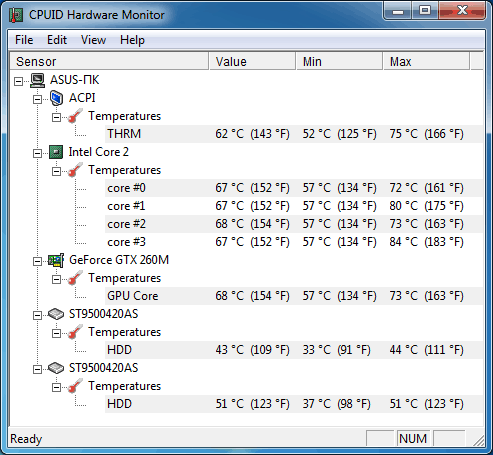Viewport: 493px width, 455px height.
Task: Select the Intel Core 2 label
Action: tap(98, 152)
